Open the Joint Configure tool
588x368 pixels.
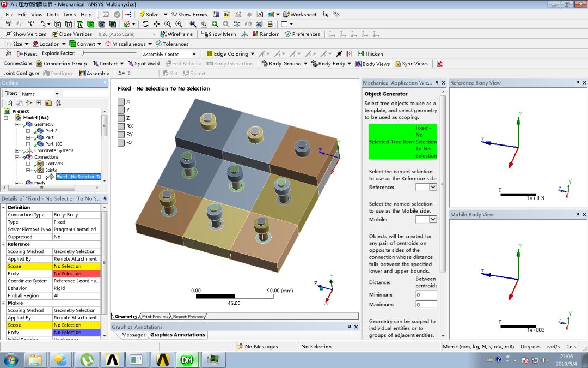pos(21,73)
